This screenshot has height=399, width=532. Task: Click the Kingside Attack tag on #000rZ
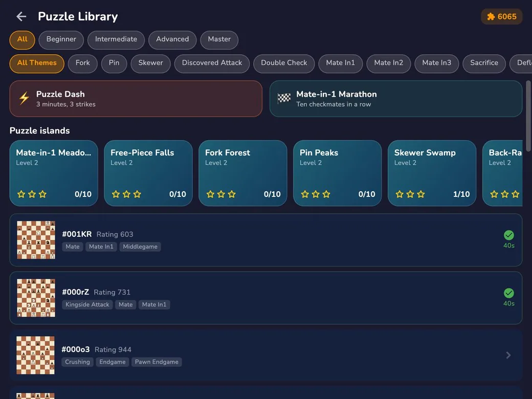pos(87,305)
